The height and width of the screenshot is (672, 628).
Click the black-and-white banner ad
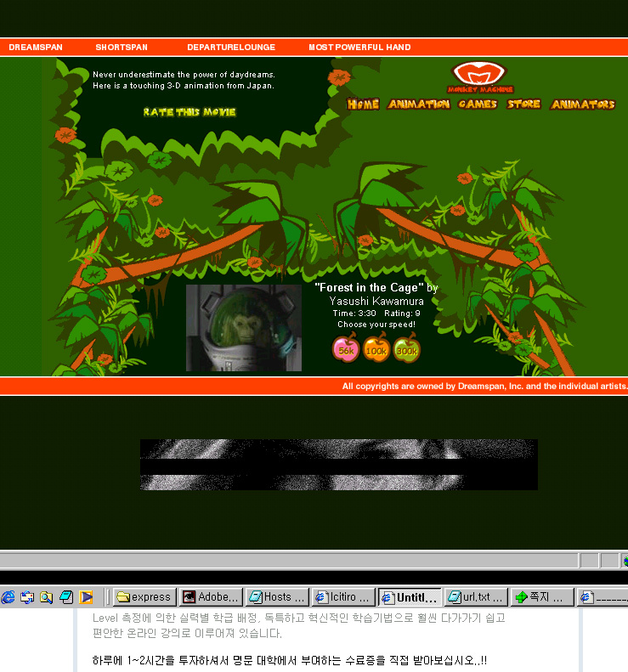339,465
